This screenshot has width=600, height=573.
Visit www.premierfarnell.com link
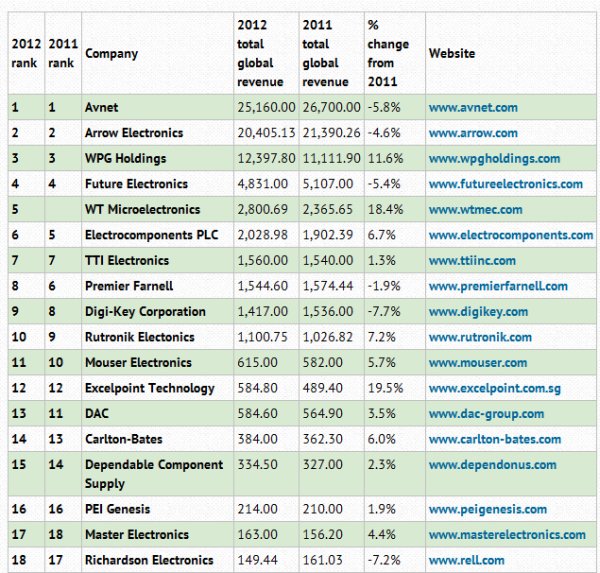(x=498, y=286)
